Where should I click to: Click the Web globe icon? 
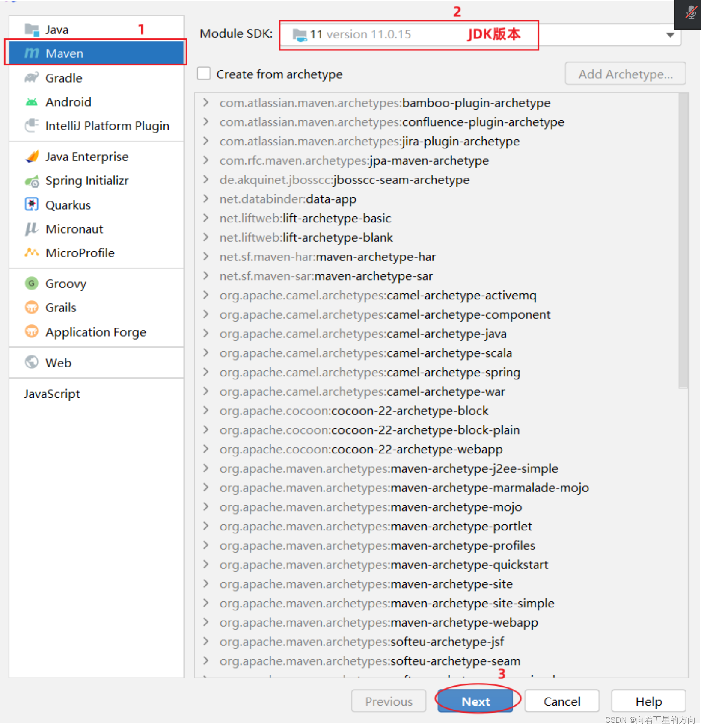tap(32, 362)
